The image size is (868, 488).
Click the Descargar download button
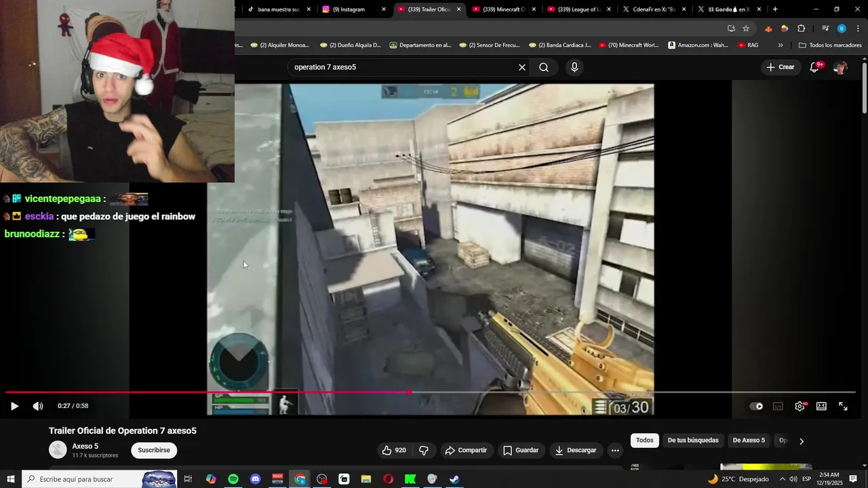coord(575,450)
